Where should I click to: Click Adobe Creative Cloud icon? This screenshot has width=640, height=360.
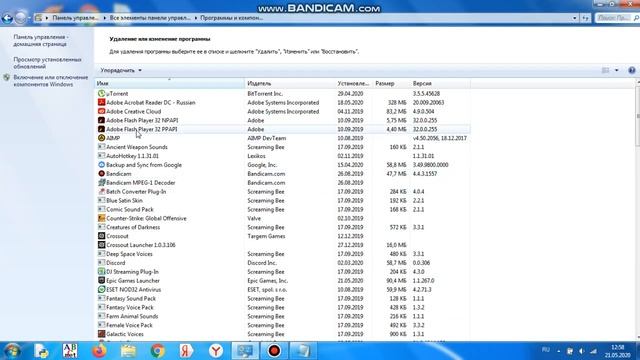tap(102, 111)
